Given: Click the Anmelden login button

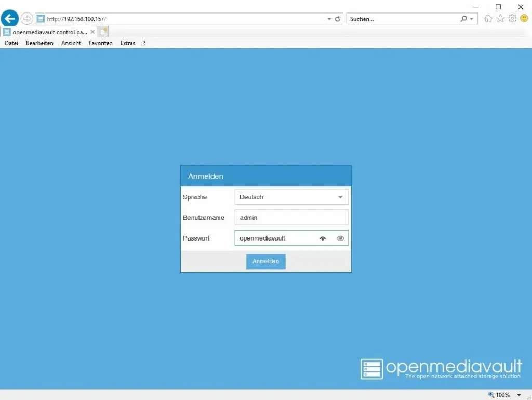Looking at the screenshot, I should click(265, 261).
